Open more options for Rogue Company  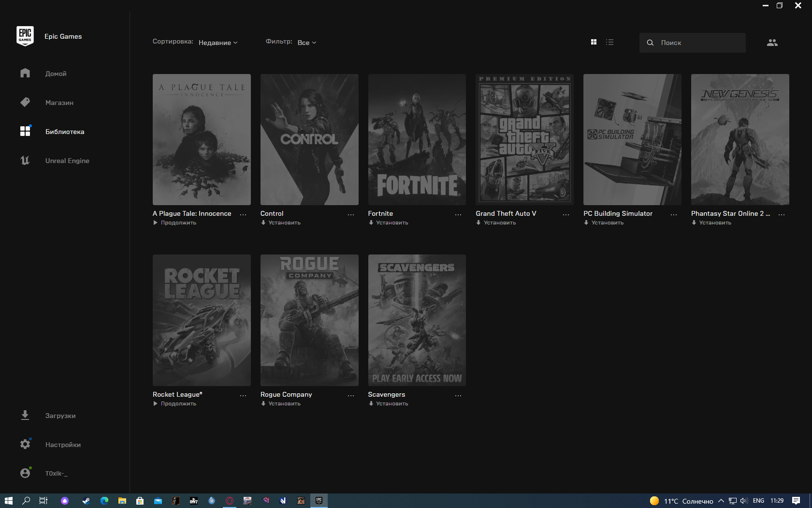(x=351, y=395)
